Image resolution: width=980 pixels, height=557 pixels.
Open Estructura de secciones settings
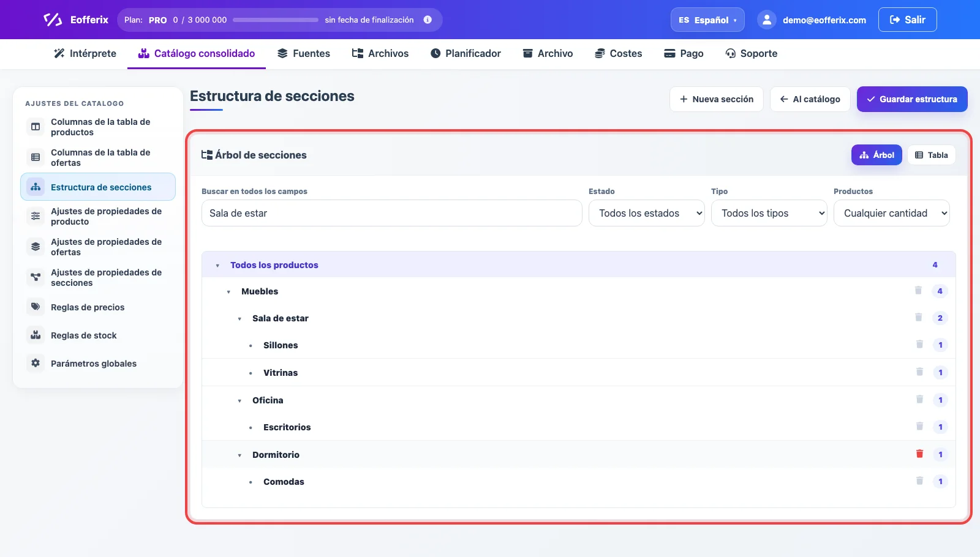coord(98,187)
